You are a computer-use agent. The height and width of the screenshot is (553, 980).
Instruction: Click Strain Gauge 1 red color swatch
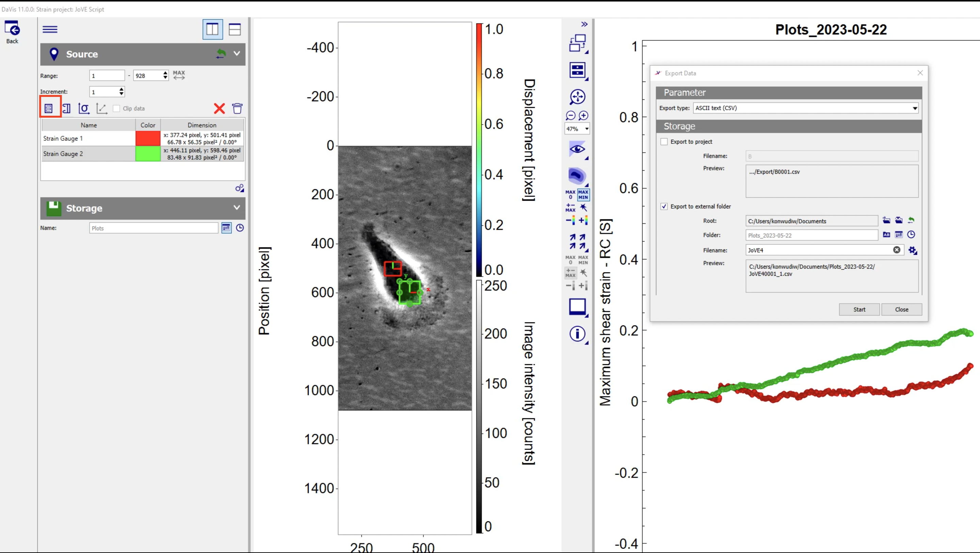tap(148, 138)
